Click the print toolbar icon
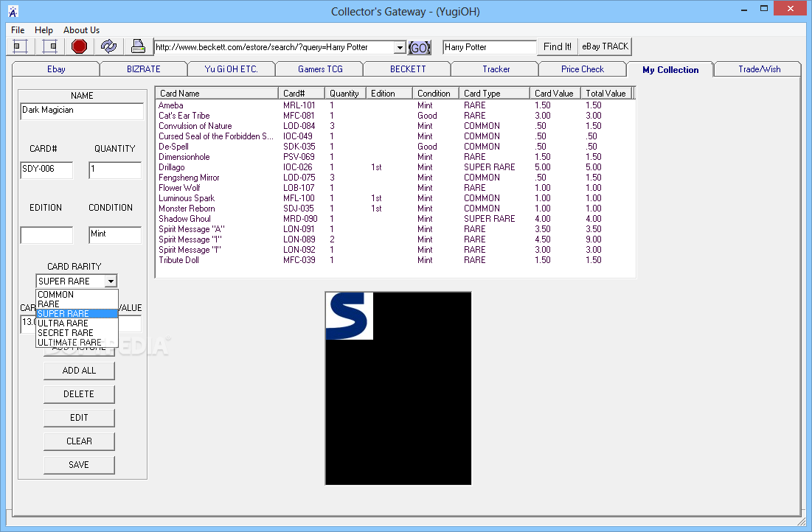 tap(138, 46)
